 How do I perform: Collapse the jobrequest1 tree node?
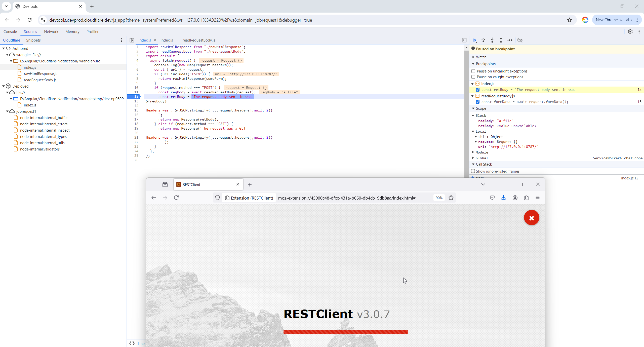pos(8,111)
